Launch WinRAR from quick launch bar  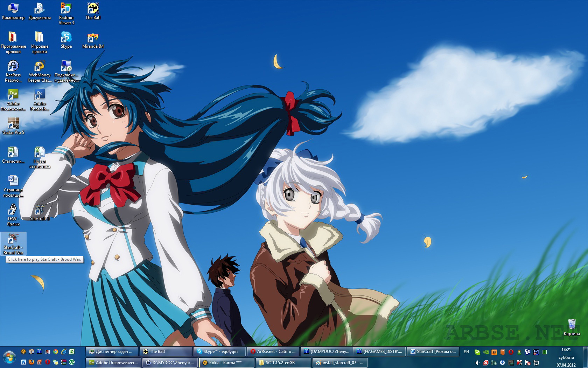click(x=64, y=362)
